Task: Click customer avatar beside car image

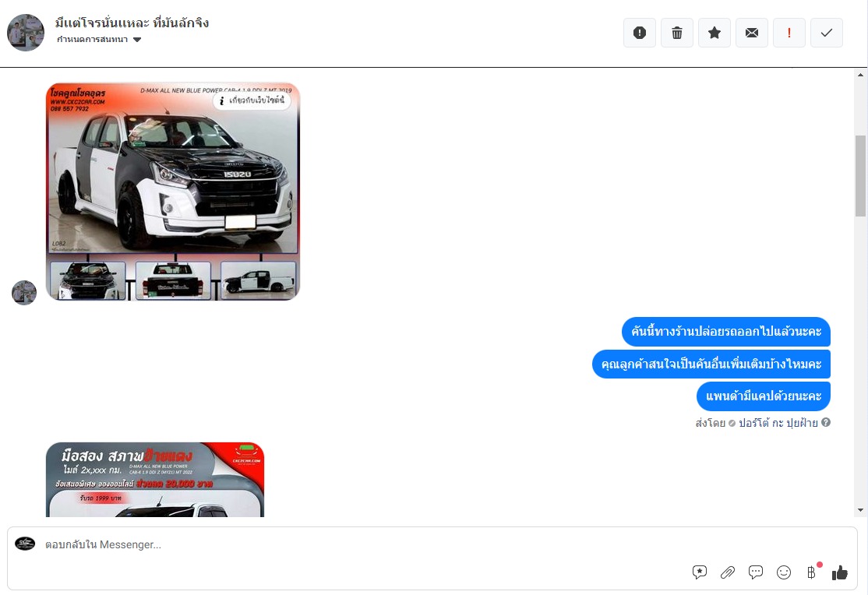Action: click(x=24, y=293)
